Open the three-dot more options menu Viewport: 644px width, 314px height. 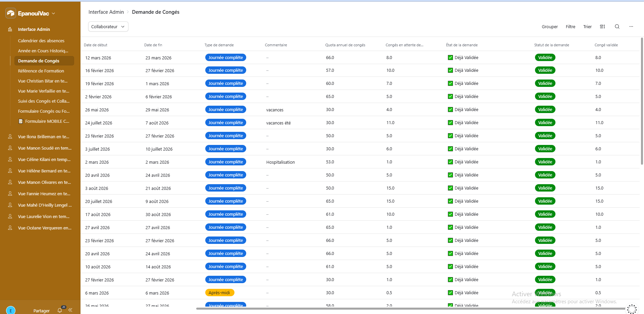pos(631,27)
